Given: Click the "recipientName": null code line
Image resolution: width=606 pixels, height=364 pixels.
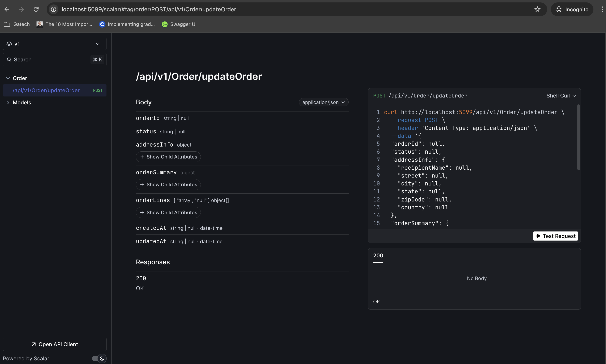Looking at the screenshot, I should tap(435, 168).
